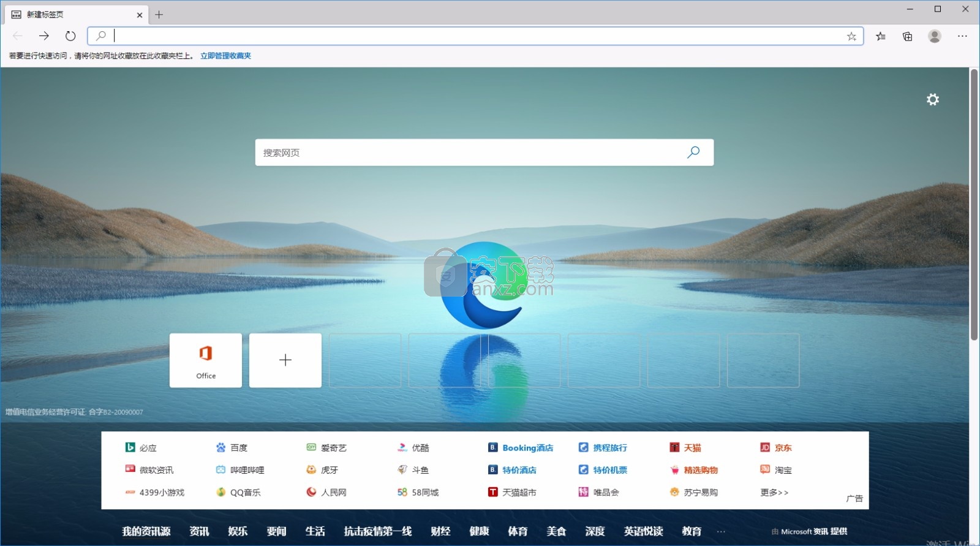Reload the page with refresh icon
The width and height of the screenshot is (980, 546).
pos(70,36)
